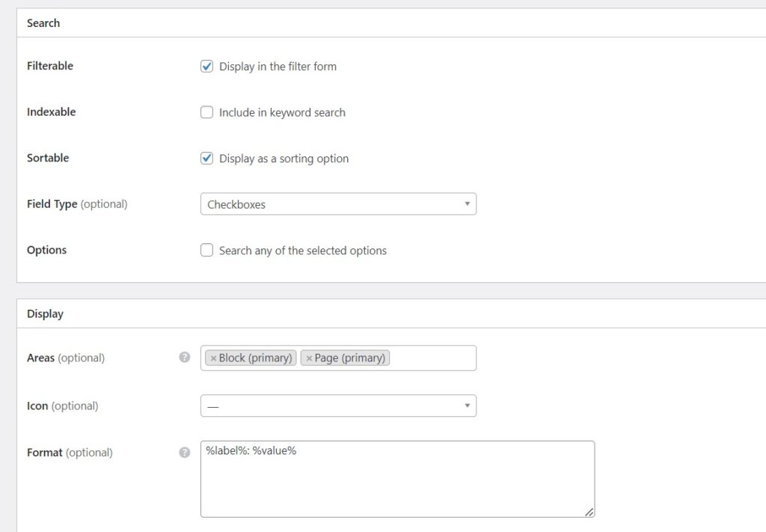The width and height of the screenshot is (766, 532).
Task: Enable Search any of the selected options
Action: [206, 250]
